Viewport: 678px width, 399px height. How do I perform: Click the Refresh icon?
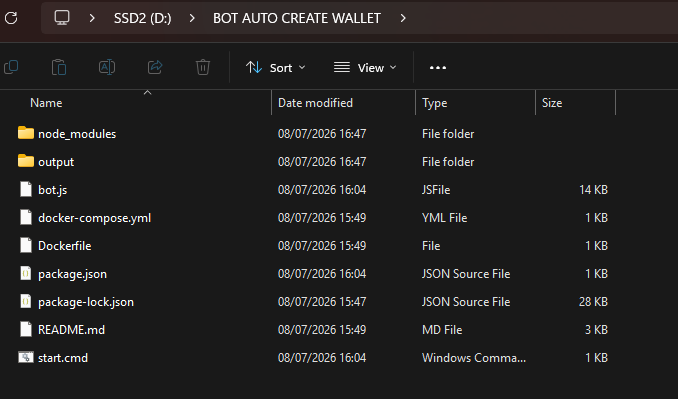click(11, 18)
